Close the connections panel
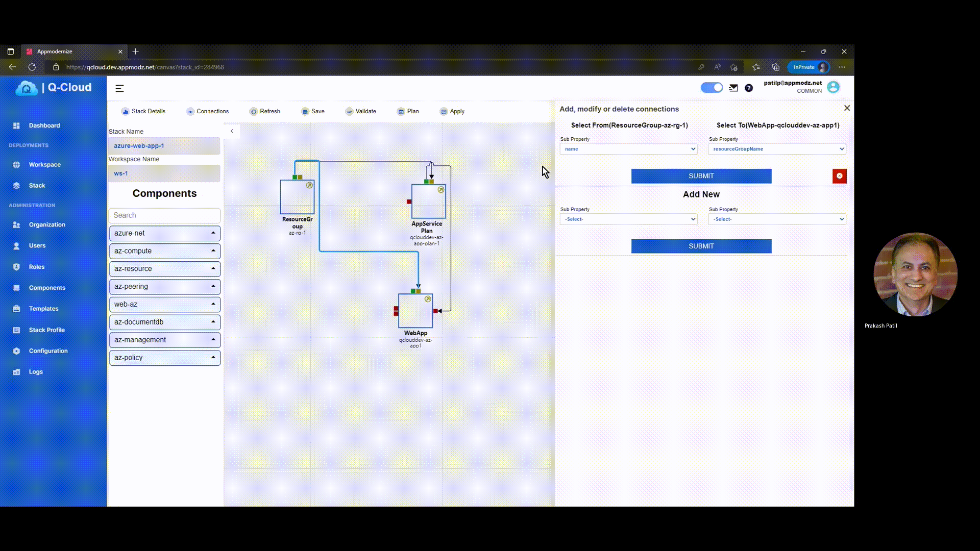 tap(847, 108)
